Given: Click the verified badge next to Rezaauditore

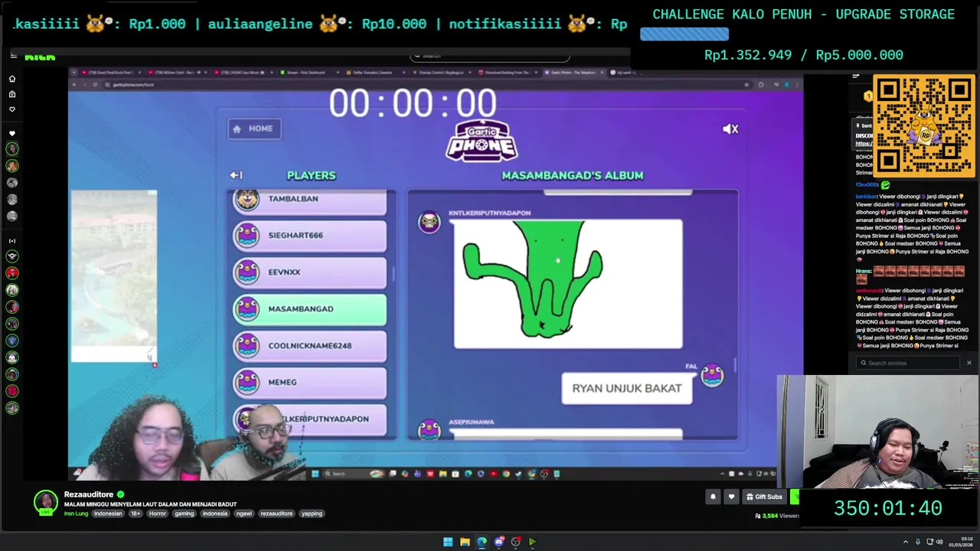Looking at the screenshot, I should 120,494.
